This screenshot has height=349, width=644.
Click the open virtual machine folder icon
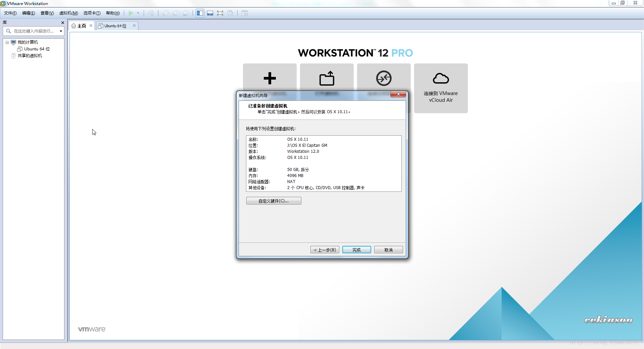pyautogui.click(x=327, y=78)
